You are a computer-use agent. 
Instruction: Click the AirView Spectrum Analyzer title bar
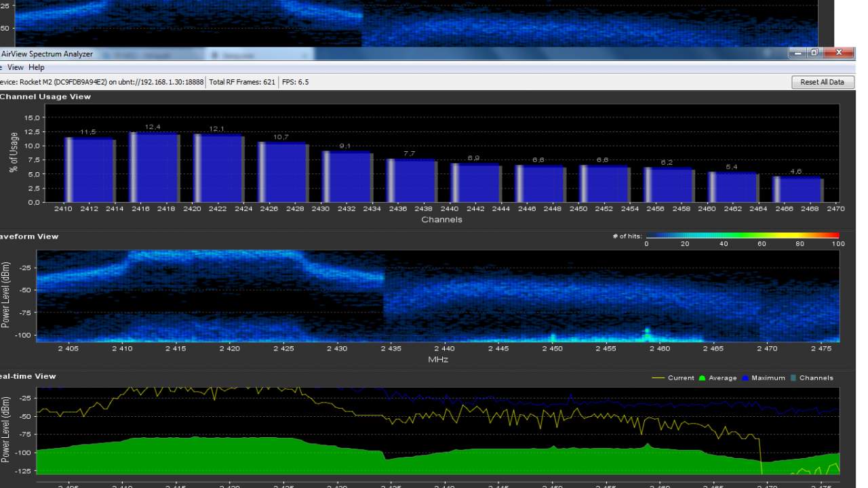pyautogui.click(x=407, y=54)
